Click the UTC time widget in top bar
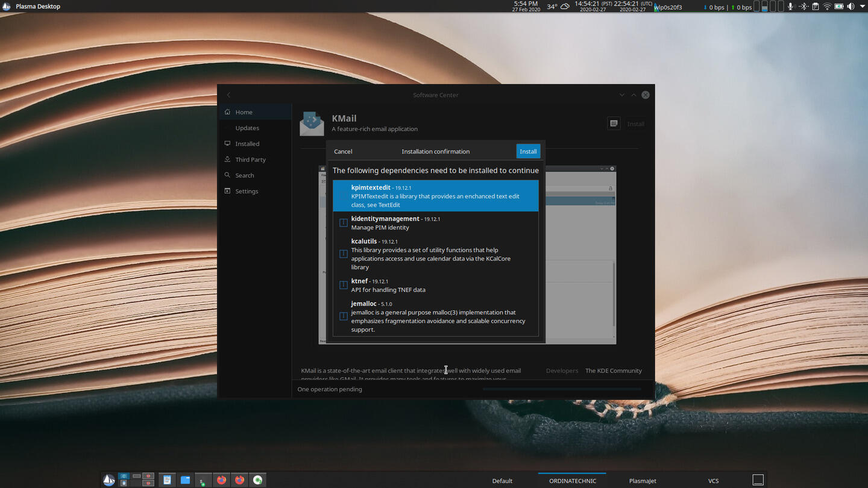The image size is (868, 488). click(632, 7)
